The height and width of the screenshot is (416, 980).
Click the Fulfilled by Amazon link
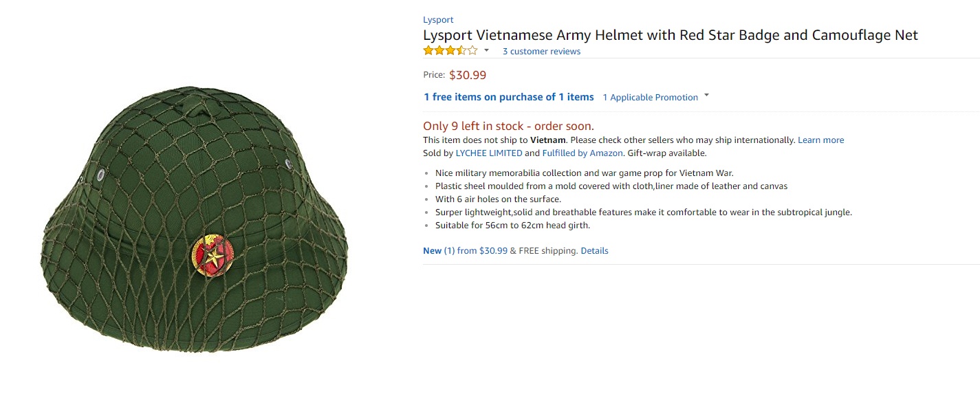pyautogui.click(x=581, y=153)
